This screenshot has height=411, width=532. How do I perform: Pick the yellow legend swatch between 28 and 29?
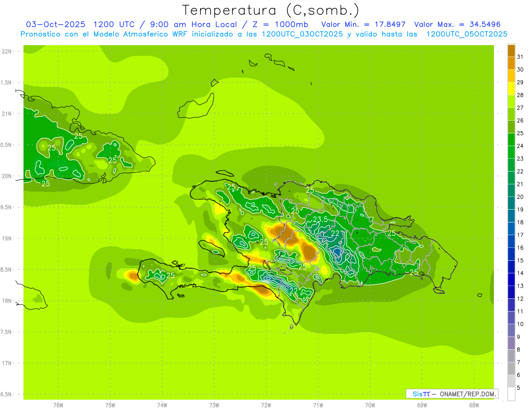511,89
